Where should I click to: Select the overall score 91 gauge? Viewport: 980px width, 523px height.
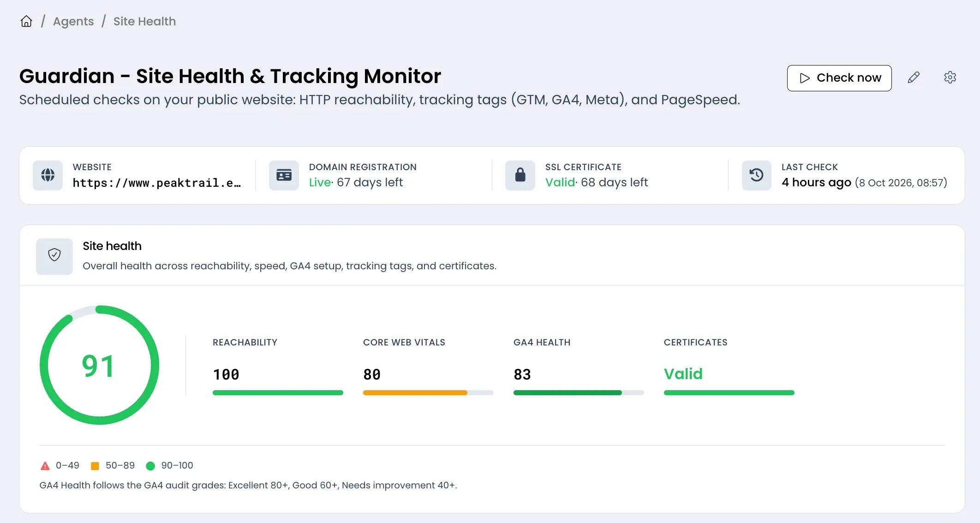pyautogui.click(x=99, y=365)
